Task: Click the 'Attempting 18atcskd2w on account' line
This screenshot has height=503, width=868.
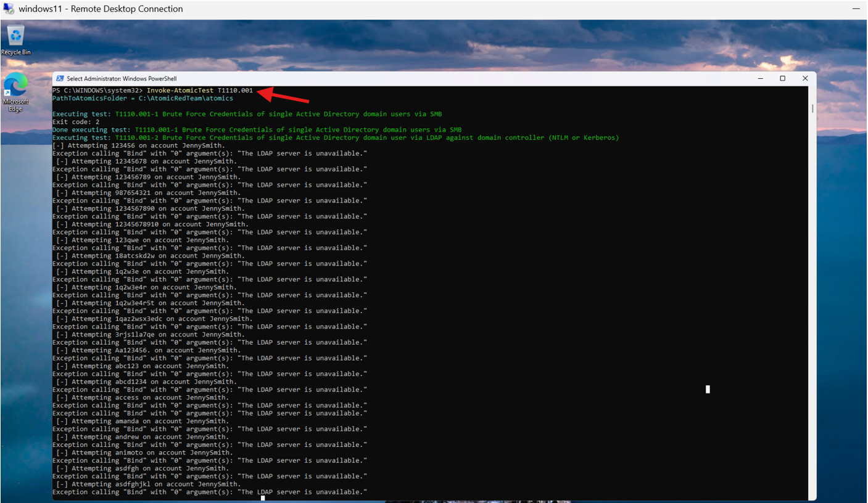Action: (150, 256)
